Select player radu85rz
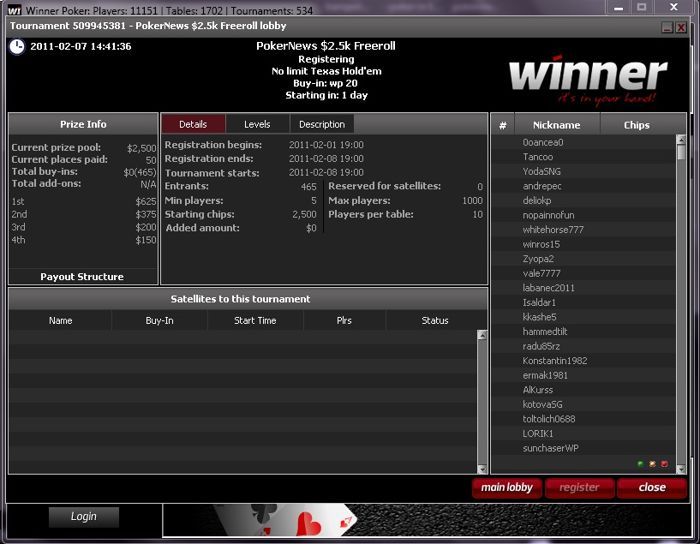 pyautogui.click(x=583, y=346)
